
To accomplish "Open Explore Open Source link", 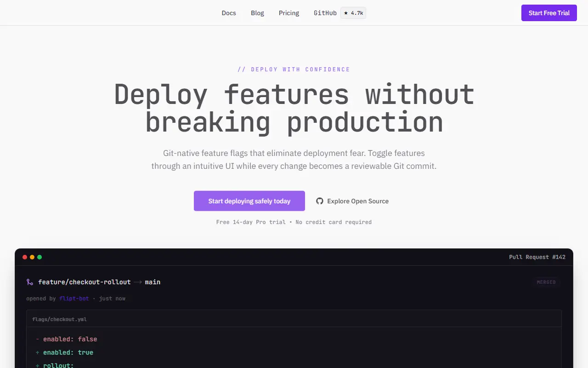I will tap(352, 201).
